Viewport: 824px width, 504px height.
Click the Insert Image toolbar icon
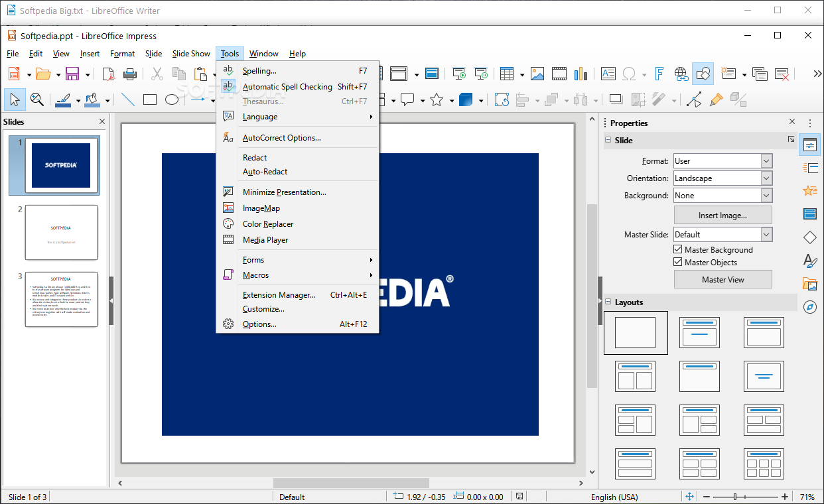pos(537,74)
